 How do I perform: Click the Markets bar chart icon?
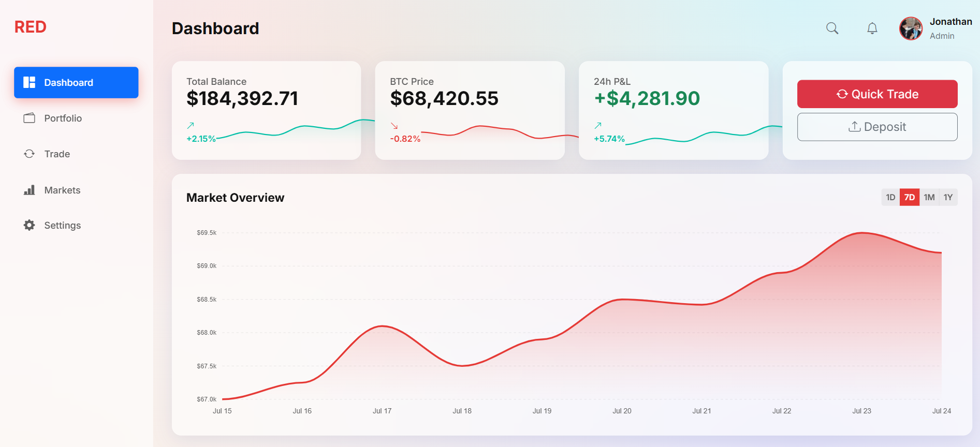[30, 190]
